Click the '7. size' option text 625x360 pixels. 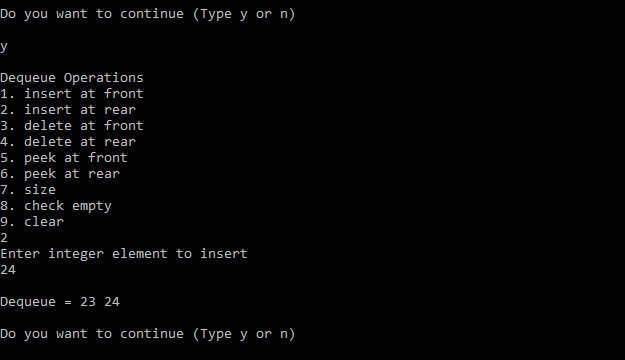tap(28, 190)
